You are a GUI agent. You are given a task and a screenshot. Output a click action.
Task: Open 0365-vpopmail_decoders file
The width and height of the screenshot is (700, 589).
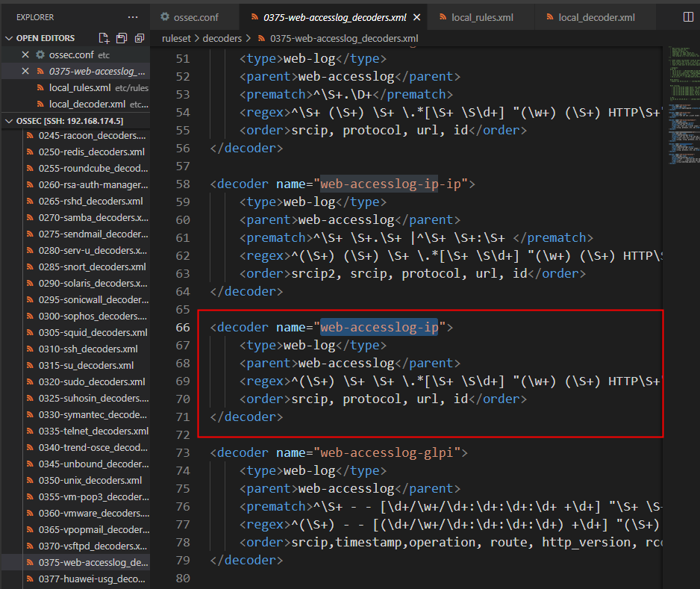76,529
